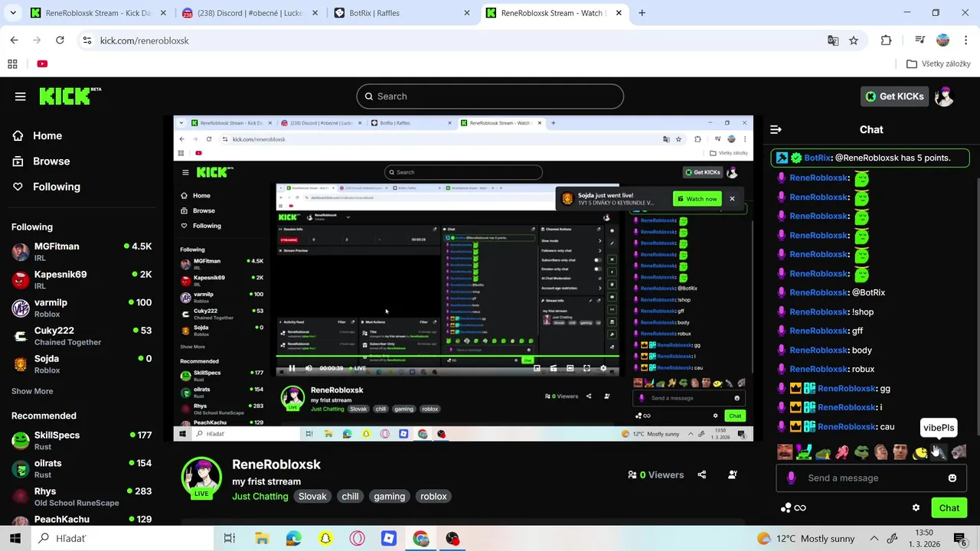Open MGFitman channel in Following list

pos(82,252)
